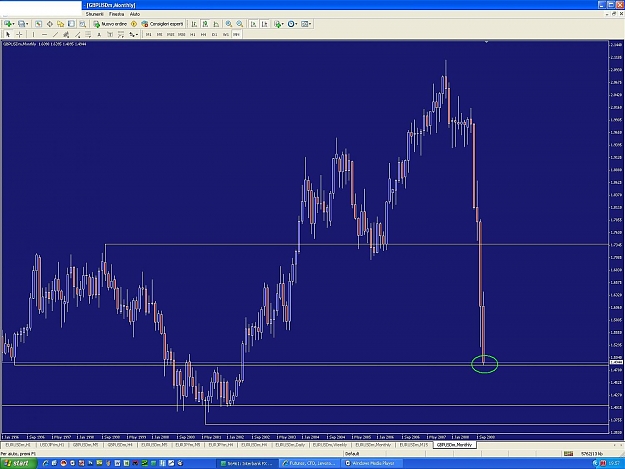The height and width of the screenshot is (469, 625).
Task: Open the Windows start button
Action: pyautogui.click(x=18, y=463)
